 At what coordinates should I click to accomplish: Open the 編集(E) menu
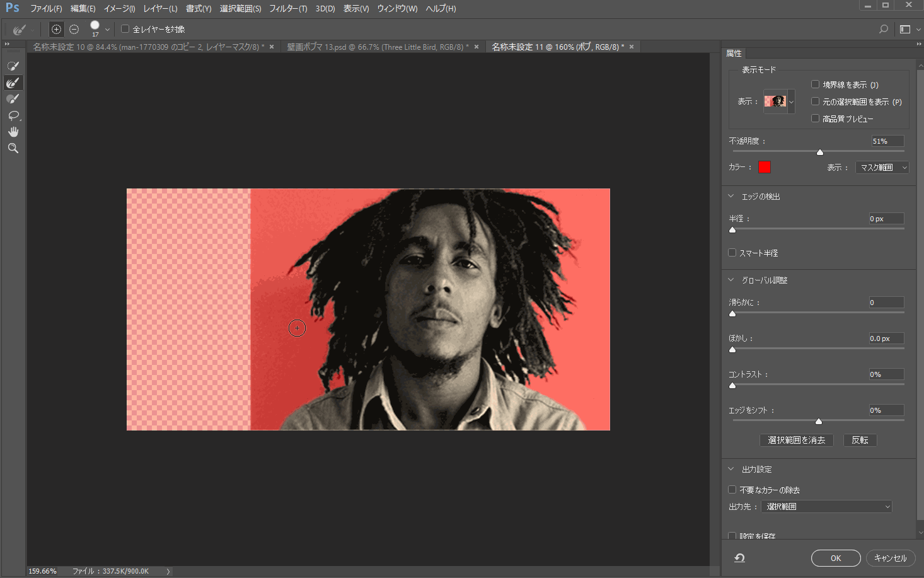click(83, 9)
